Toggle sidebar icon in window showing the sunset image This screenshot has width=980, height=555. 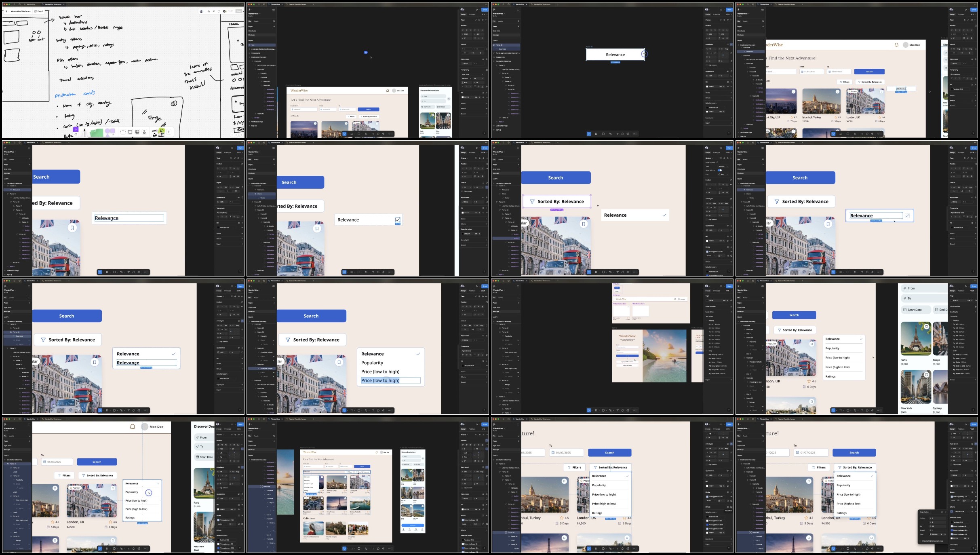518,286
